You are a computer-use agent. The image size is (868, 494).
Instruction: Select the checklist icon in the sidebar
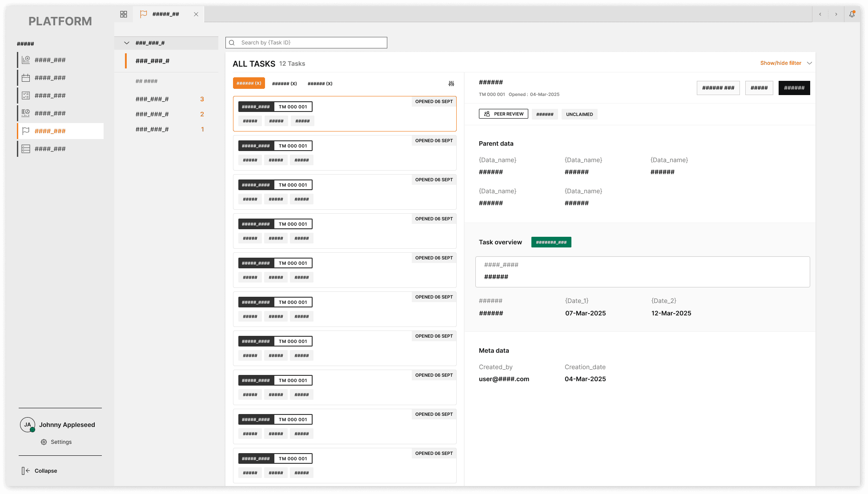click(26, 96)
